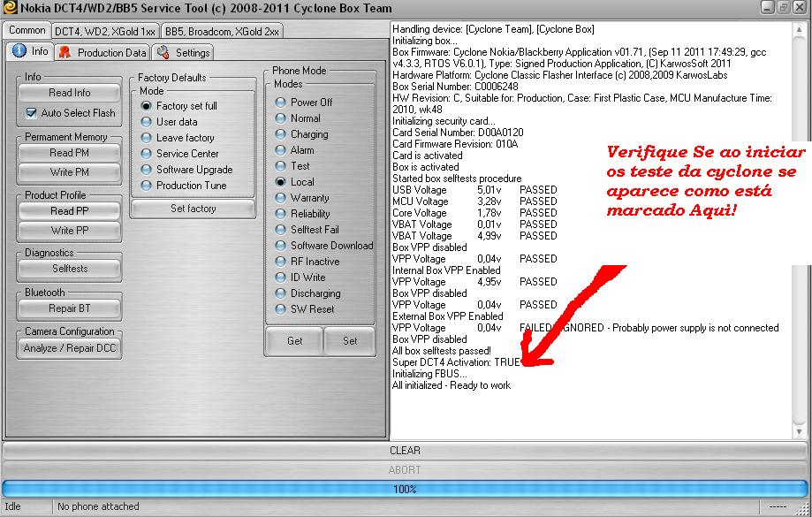Switch to the Settings tab

point(183,53)
